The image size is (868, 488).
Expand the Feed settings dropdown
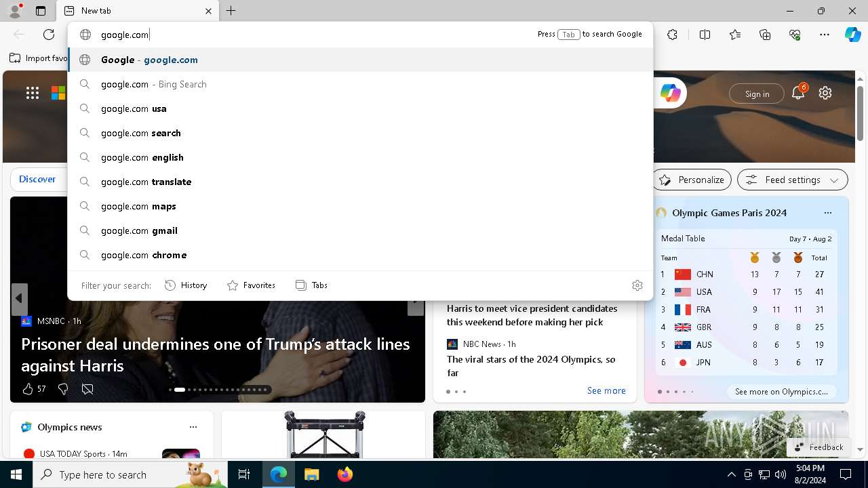click(x=793, y=180)
